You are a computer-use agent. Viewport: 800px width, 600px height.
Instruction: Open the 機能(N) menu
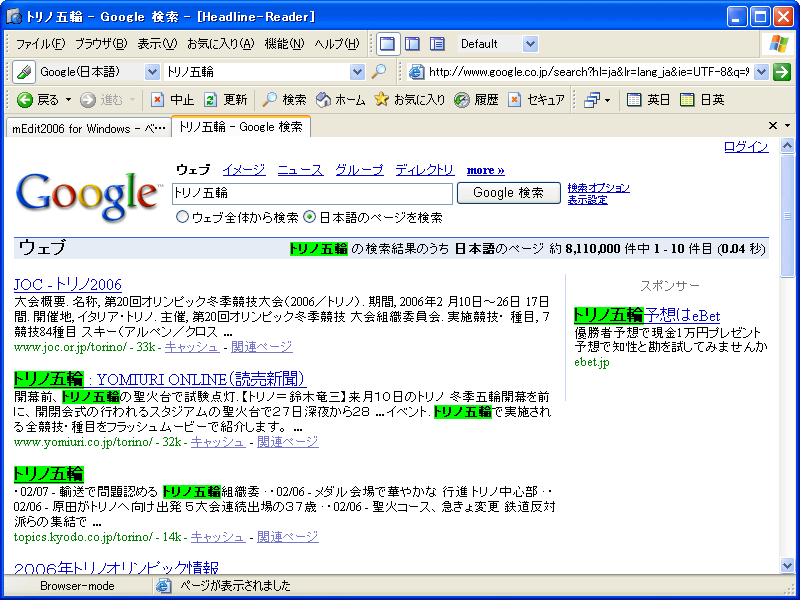(x=284, y=44)
